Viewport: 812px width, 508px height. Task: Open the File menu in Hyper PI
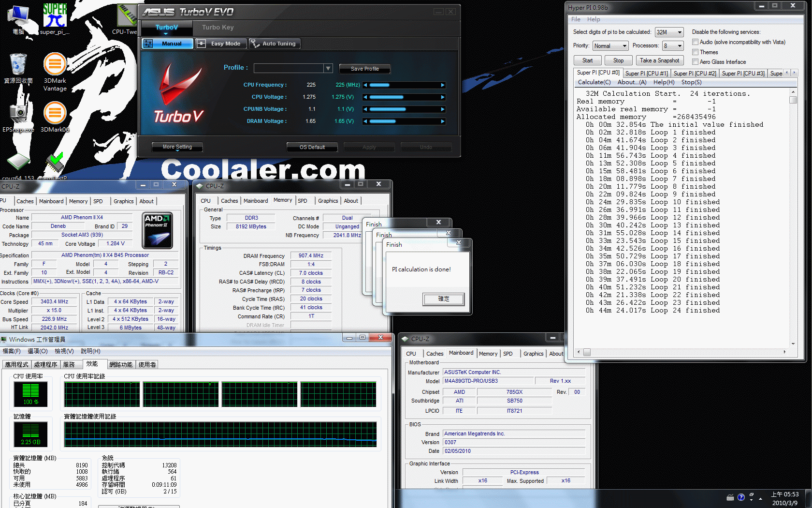tap(576, 19)
